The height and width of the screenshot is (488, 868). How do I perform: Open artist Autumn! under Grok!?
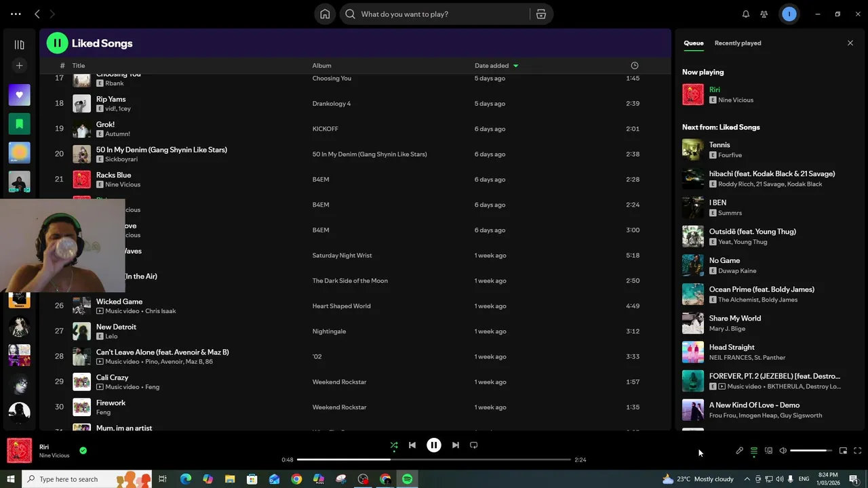[x=117, y=134]
